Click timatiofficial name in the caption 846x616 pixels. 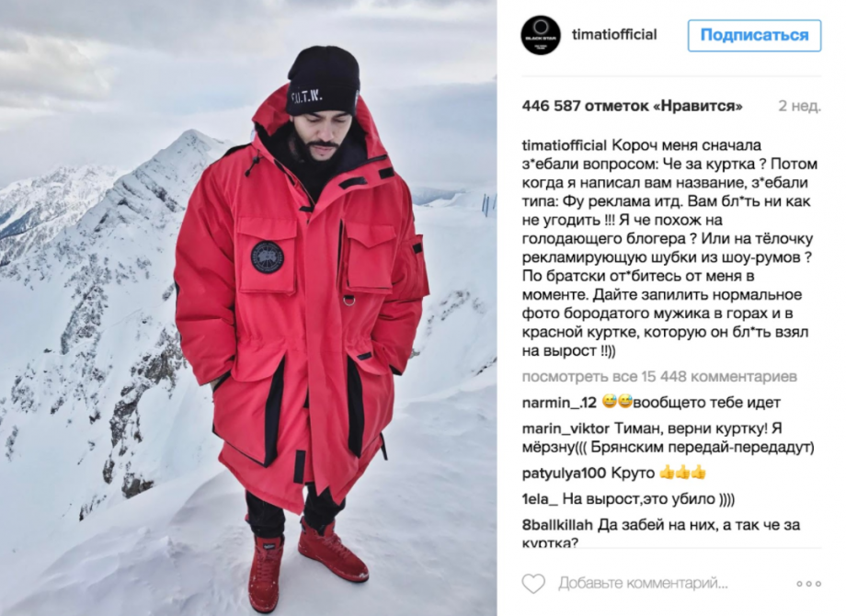pyautogui.click(x=565, y=145)
